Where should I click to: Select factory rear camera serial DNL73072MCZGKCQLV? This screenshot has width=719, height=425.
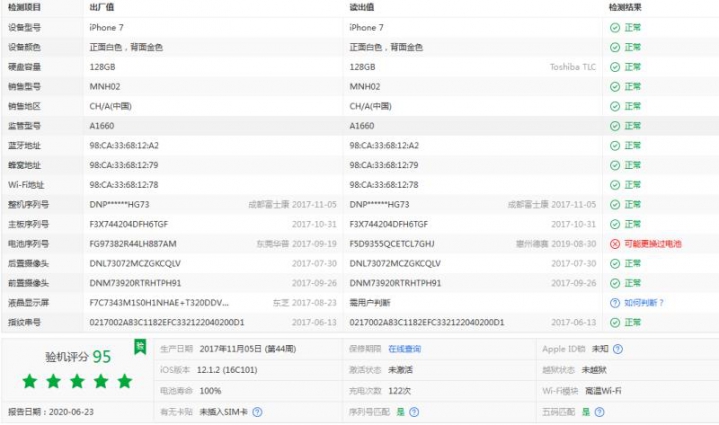coord(135,264)
